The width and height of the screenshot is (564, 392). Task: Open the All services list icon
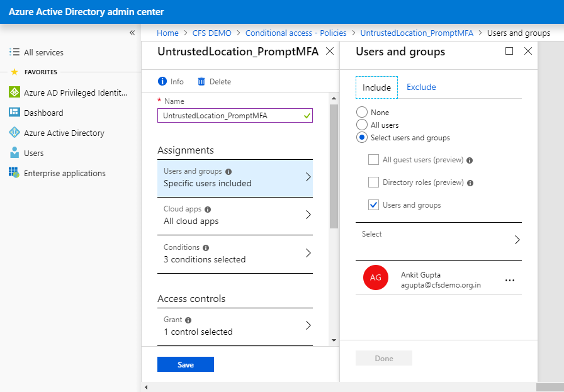coord(14,52)
